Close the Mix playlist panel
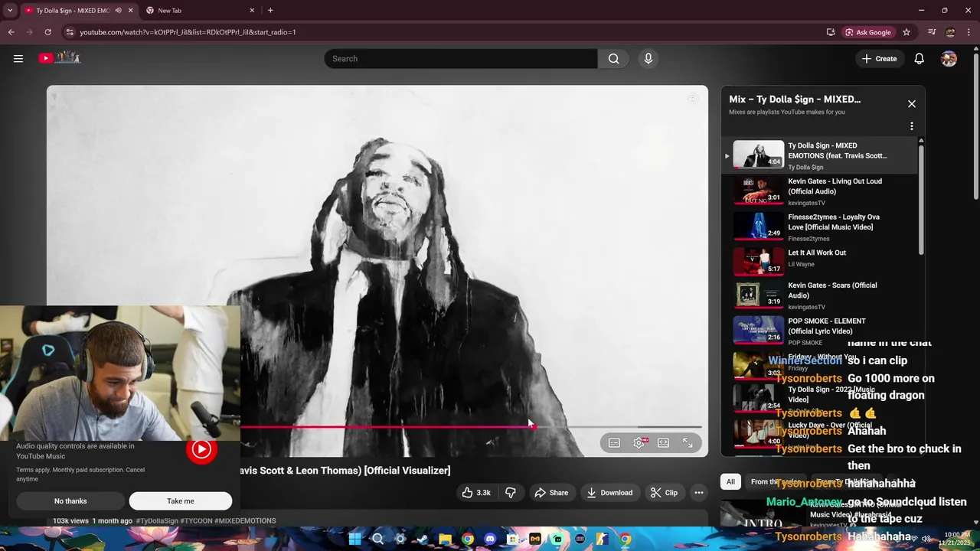Image resolution: width=980 pixels, height=551 pixels. point(911,103)
